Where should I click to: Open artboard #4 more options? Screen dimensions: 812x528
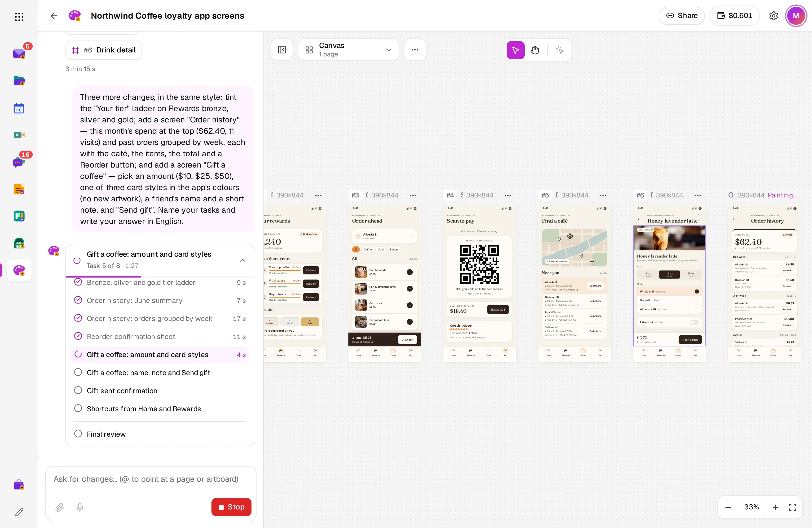tap(508, 195)
